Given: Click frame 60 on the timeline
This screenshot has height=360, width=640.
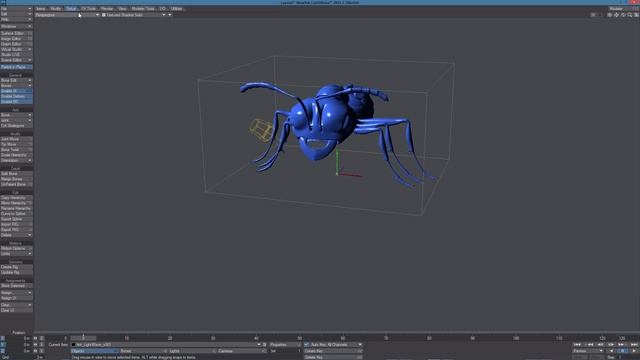Looking at the screenshot, I should (x=343, y=338).
